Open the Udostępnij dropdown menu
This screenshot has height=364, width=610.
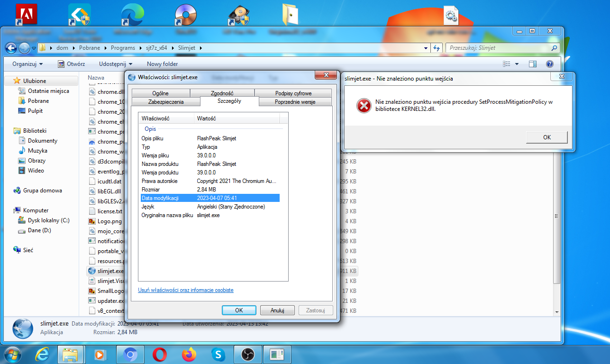point(115,64)
